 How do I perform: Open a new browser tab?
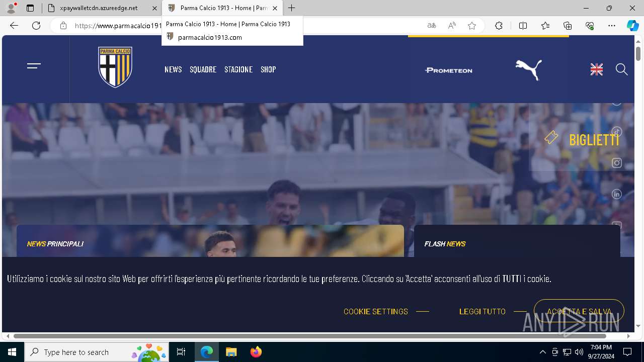pos(292,8)
